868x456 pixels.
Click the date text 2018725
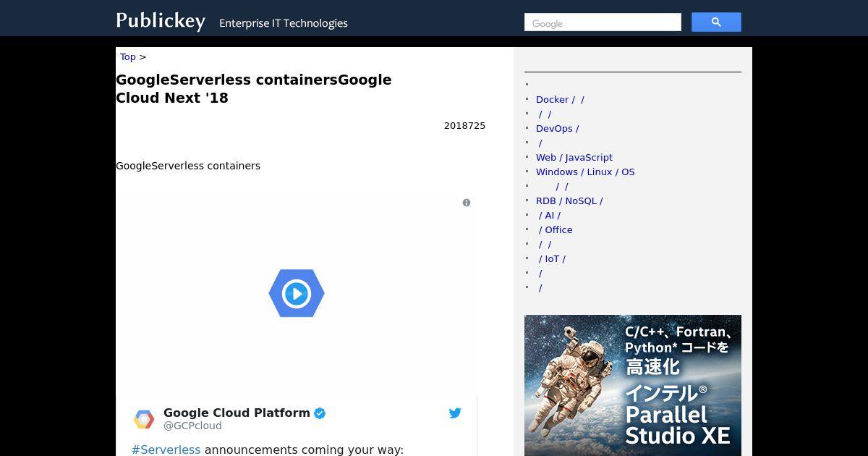tap(464, 126)
